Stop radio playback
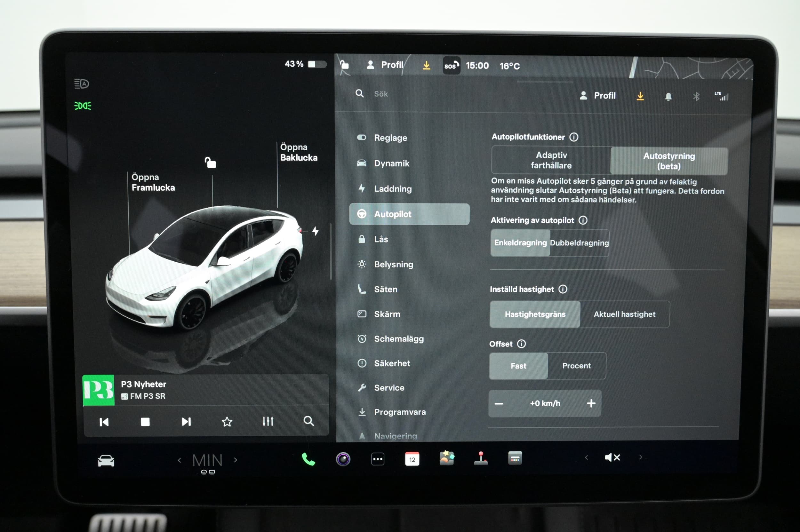800x532 pixels. (145, 422)
